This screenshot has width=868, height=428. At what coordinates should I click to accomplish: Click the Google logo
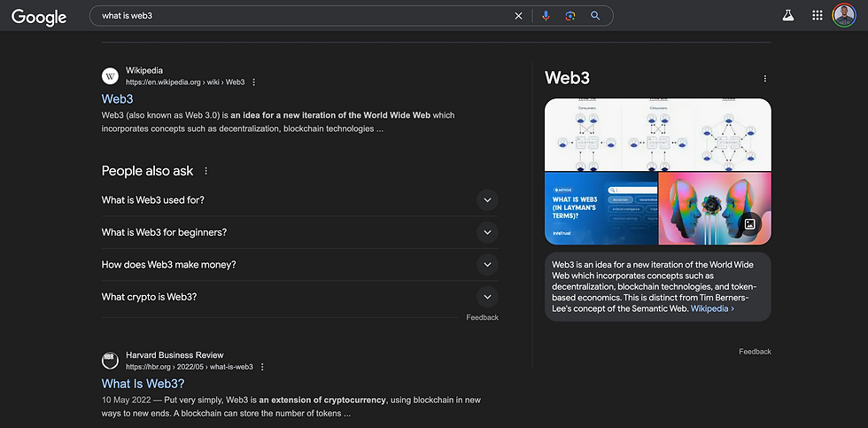pos(39,17)
